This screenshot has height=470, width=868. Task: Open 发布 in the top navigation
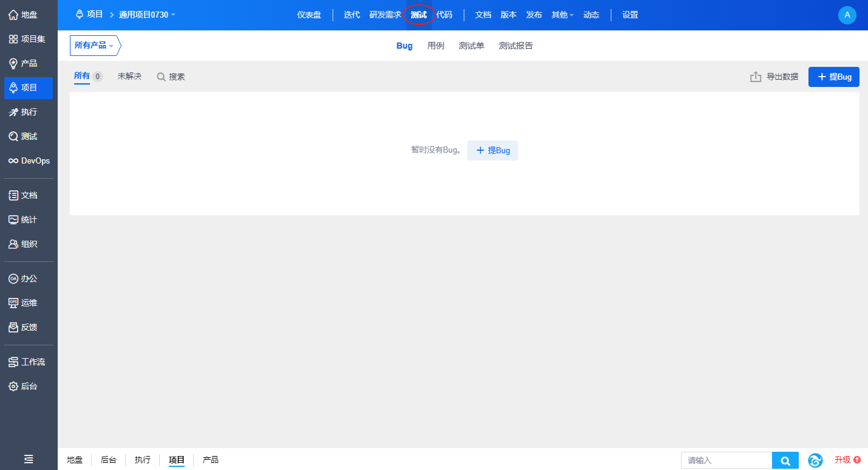(x=534, y=15)
